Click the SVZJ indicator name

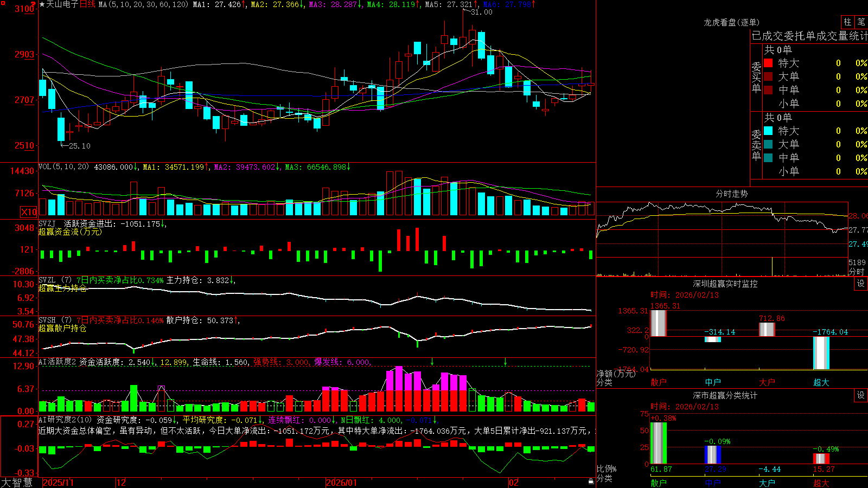[x=47, y=223]
